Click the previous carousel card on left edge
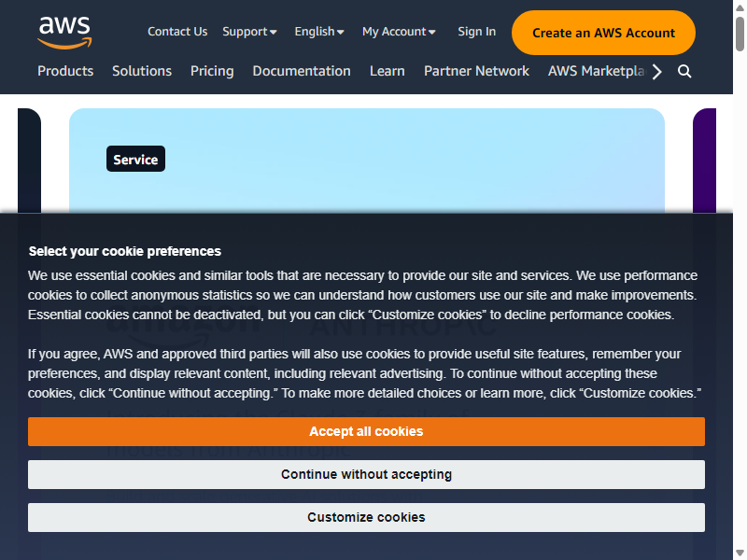Screen dimensions: 747x560 click(29, 161)
